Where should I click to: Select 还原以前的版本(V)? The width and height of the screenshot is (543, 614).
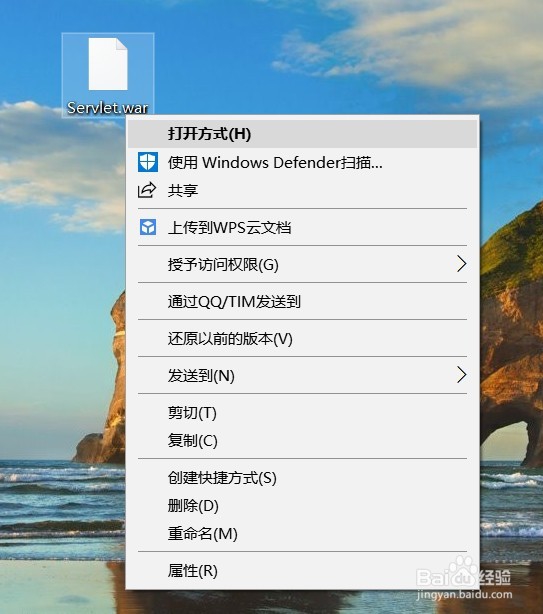click(x=303, y=339)
